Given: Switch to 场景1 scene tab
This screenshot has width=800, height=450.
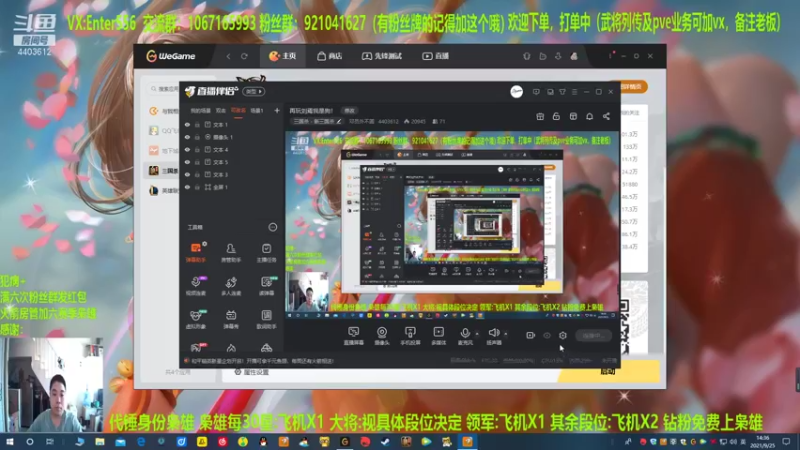Looking at the screenshot, I should pos(257,110).
